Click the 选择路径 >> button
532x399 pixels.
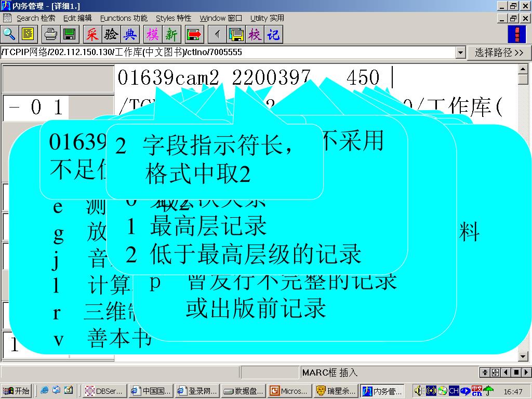click(x=499, y=52)
